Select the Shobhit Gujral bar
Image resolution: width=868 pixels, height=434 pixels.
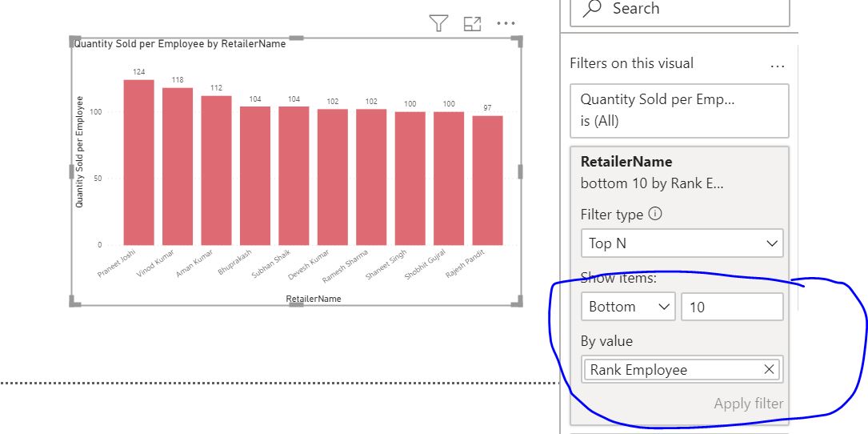point(449,179)
